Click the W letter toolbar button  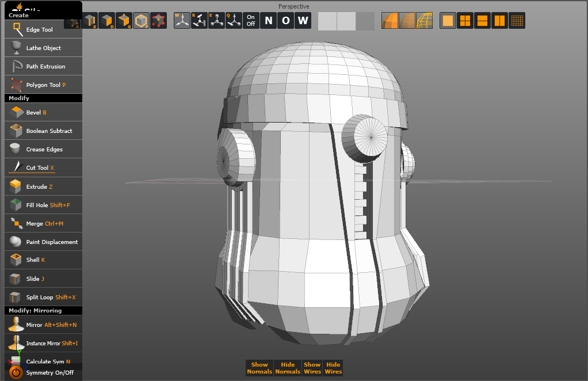303,21
